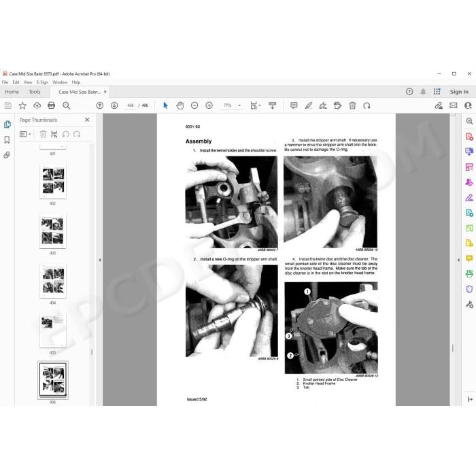
Task: Open the Window menu
Action: [x=60, y=82]
